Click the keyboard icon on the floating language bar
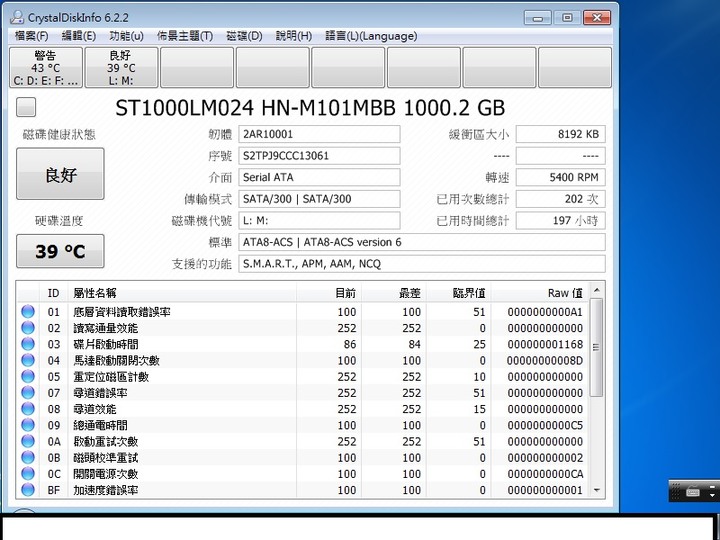 692,491
